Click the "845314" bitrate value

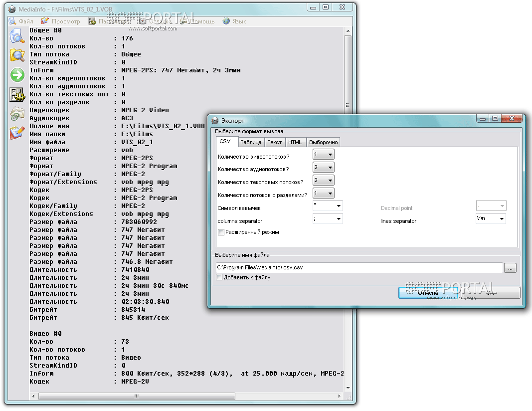coord(133,310)
